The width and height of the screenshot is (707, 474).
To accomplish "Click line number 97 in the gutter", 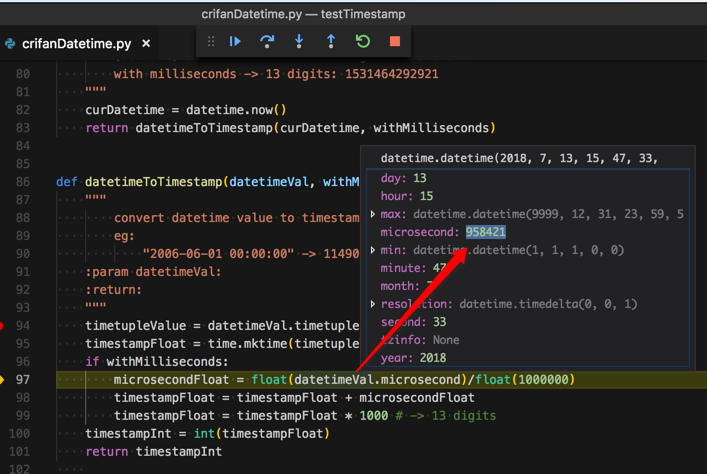I will coord(23,380).
